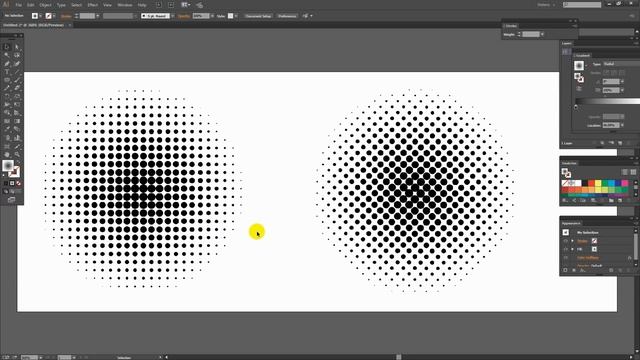Open the Window menu
This screenshot has width=640, height=360.
point(125,5)
